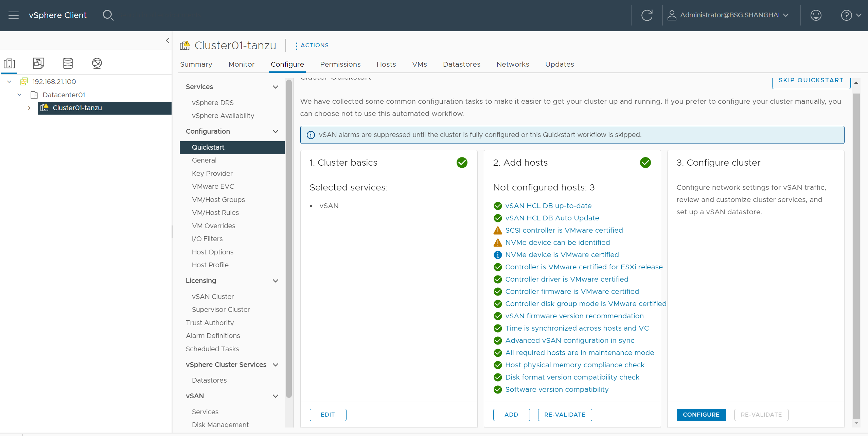This screenshot has width=868, height=436.
Task: Open the Permissions tab
Action: coord(340,64)
